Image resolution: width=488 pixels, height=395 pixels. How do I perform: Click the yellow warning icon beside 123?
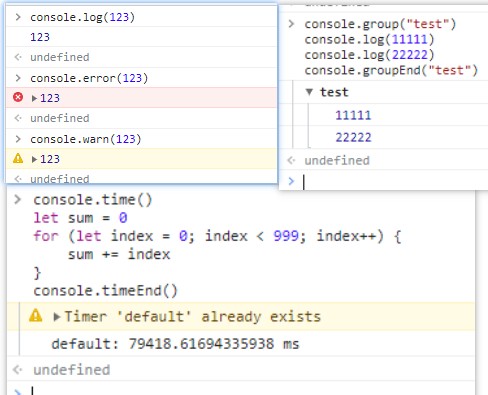[x=18, y=158]
